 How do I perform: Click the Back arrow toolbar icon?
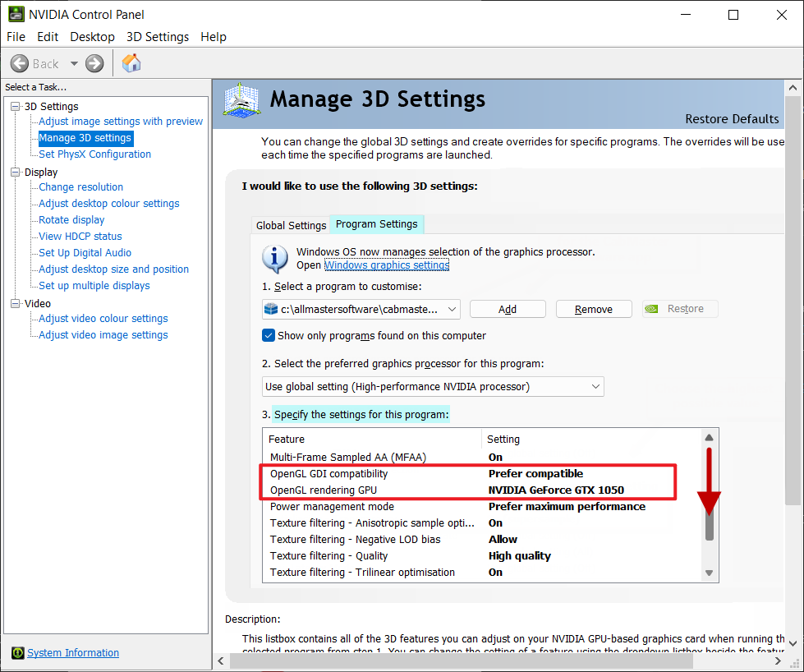20,63
